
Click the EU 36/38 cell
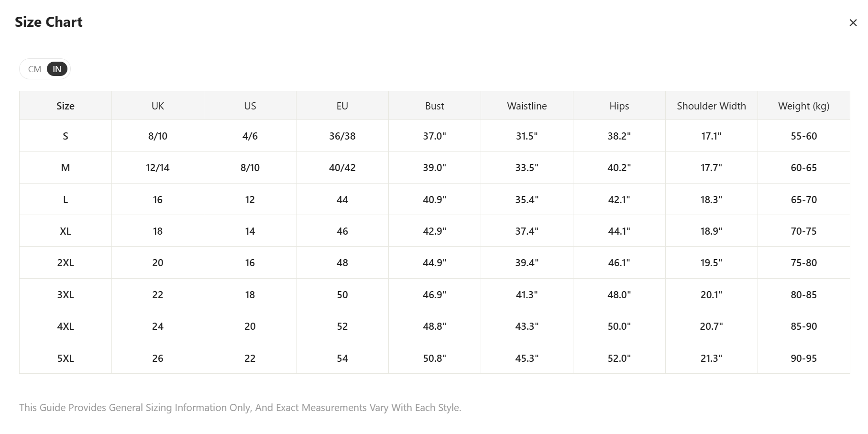tap(342, 136)
